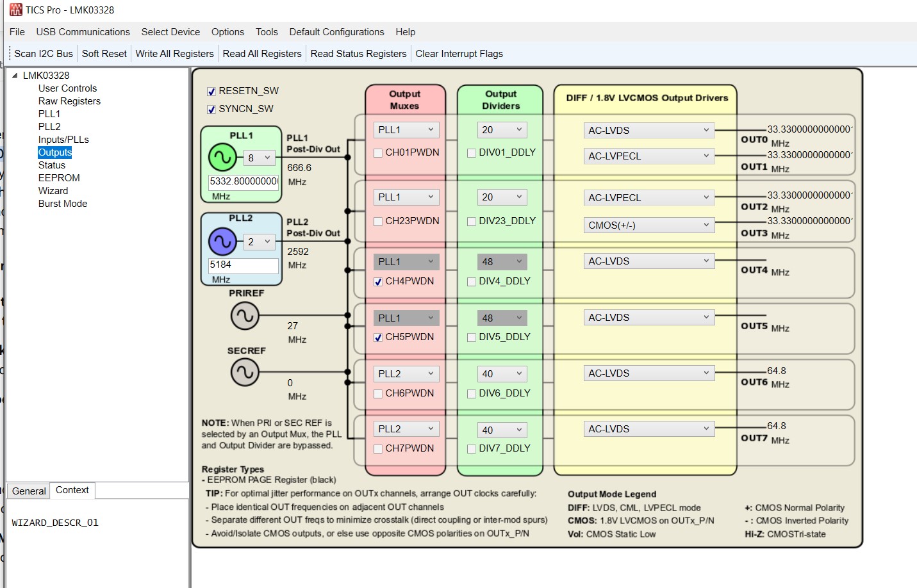The height and width of the screenshot is (588, 917).
Task: Click the PRIREF sine wave symbol
Action: (245, 315)
